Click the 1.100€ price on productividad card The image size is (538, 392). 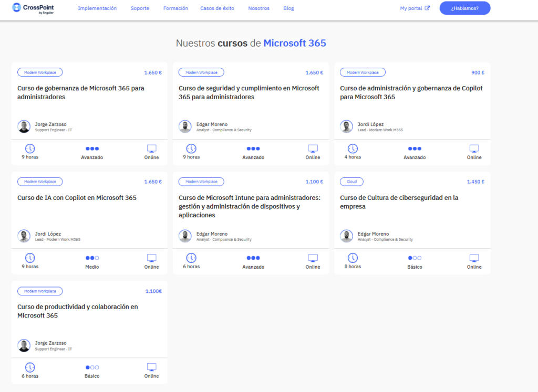[153, 291]
